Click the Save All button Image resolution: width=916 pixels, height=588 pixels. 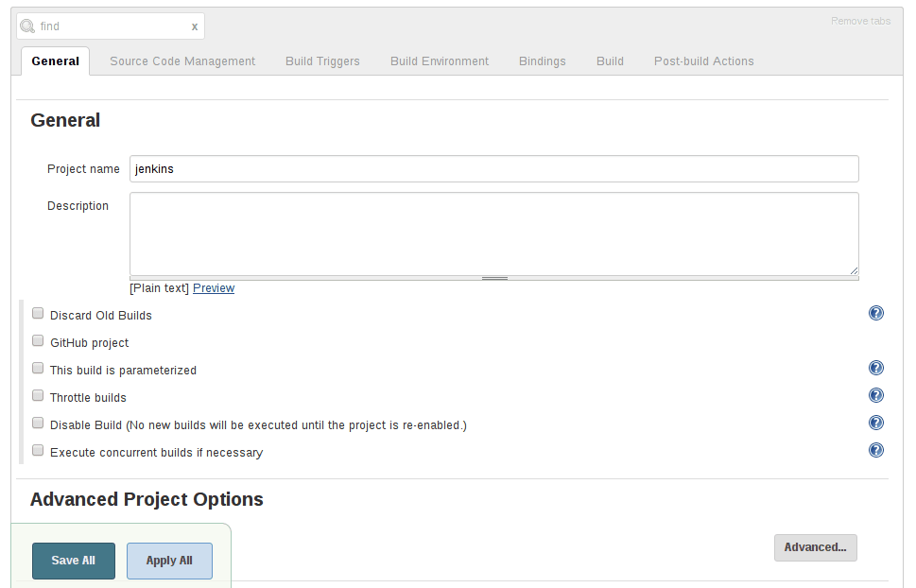tap(73, 561)
